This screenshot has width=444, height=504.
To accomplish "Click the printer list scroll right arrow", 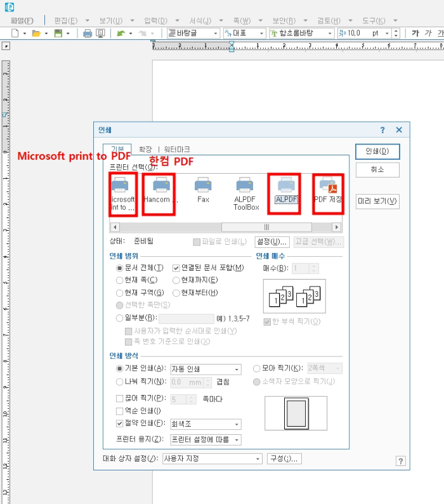I will (337, 227).
